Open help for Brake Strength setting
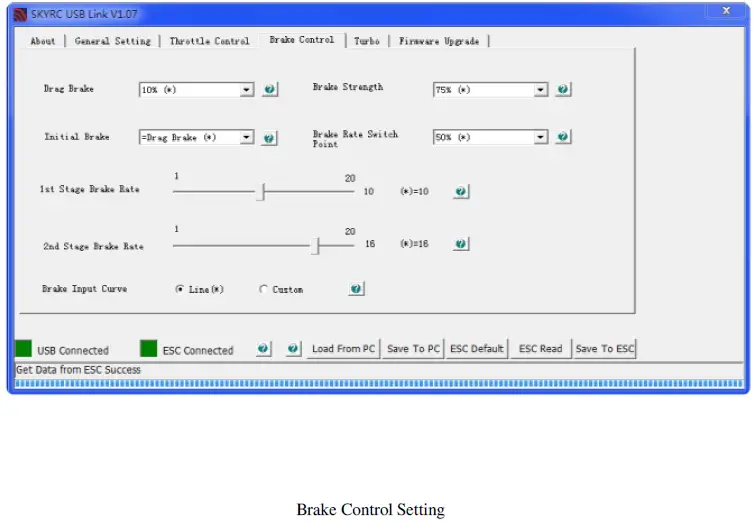Image resolution: width=754 pixels, height=523 pixels. coord(563,89)
